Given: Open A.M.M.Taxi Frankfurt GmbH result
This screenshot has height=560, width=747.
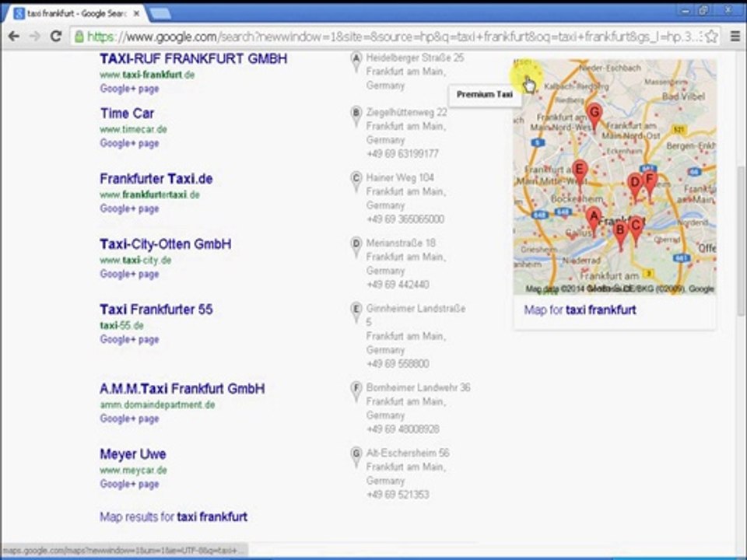Looking at the screenshot, I should pyautogui.click(x=182, y=389).
